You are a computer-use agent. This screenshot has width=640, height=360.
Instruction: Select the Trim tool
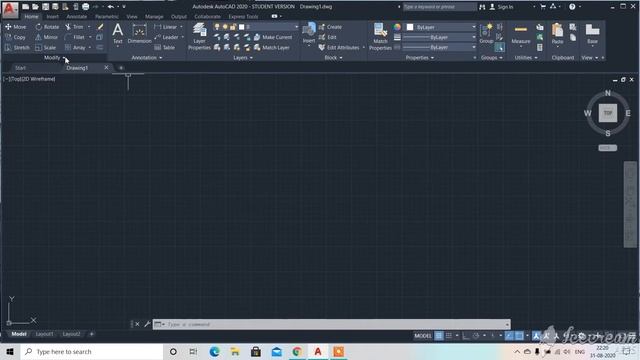click(74, 27)
